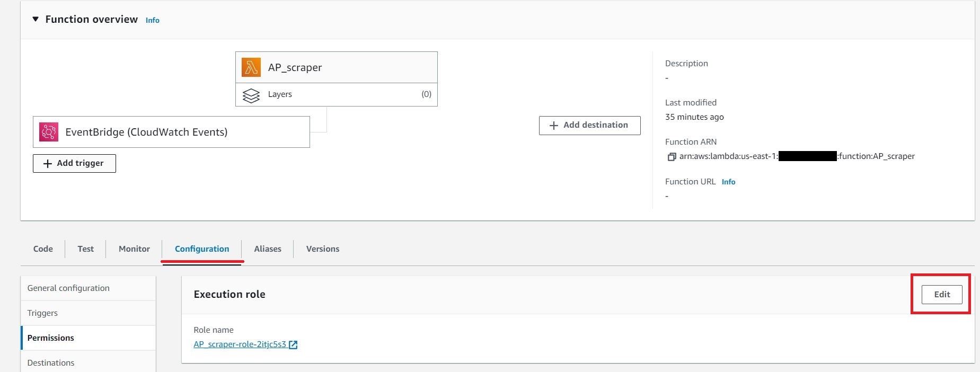The image size is (980, 372).
Task: Open Permissions in the sidebar
Action: [x=88, y=338]
